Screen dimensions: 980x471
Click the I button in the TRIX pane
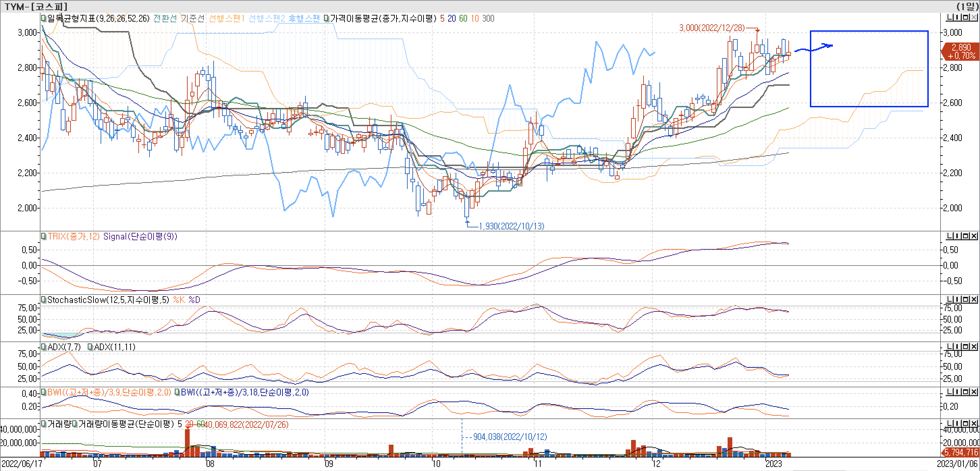(x=958, y=236)
